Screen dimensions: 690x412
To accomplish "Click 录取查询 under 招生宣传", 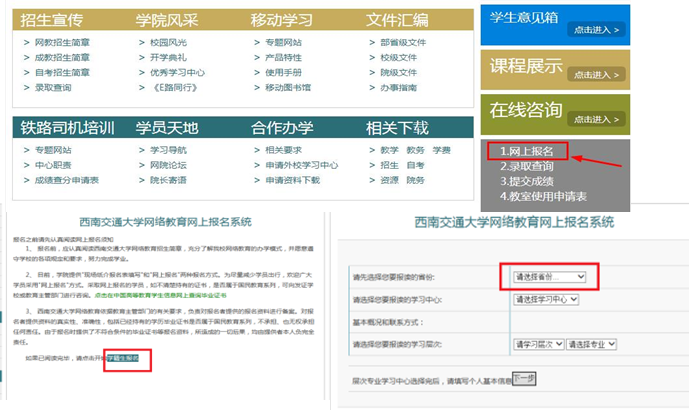I will tap(53, 88).
